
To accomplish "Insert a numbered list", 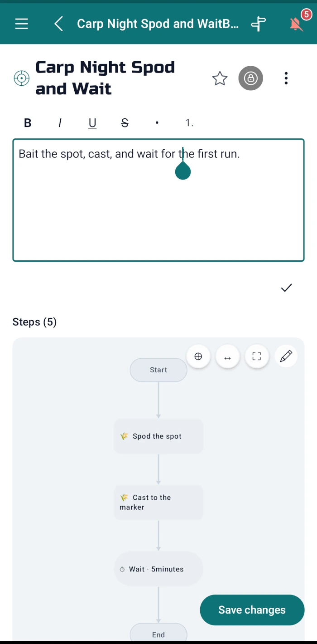I will pyautogui.click(x=189, y=123).
